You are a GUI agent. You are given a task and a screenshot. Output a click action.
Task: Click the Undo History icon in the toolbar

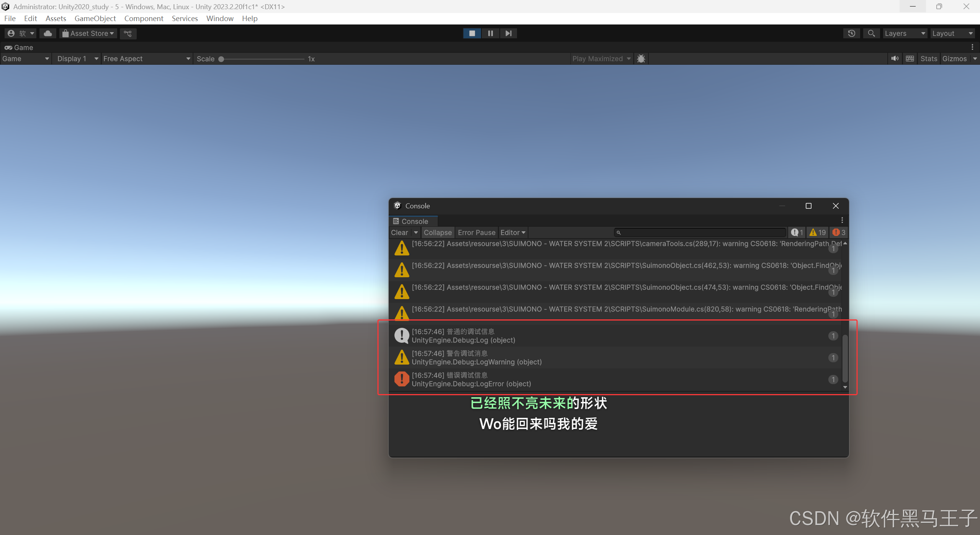coord(851,33)
